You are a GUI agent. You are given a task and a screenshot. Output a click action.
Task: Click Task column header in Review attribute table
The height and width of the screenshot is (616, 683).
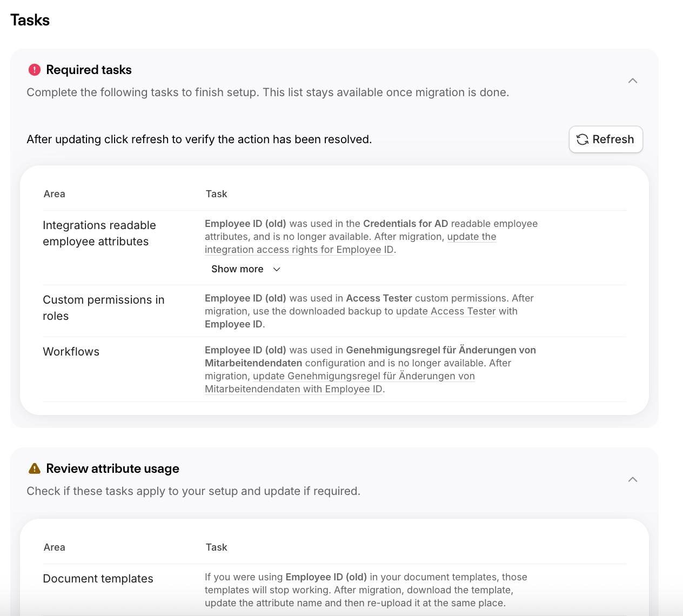point(217,547)
